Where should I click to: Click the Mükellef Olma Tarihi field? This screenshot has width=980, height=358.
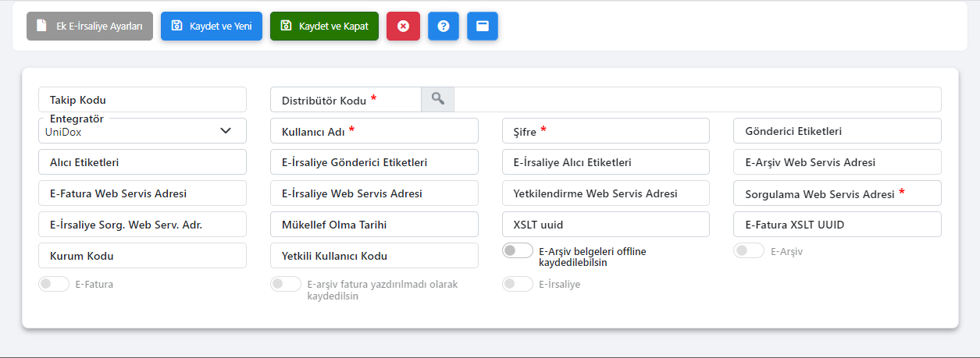point(374,225)
